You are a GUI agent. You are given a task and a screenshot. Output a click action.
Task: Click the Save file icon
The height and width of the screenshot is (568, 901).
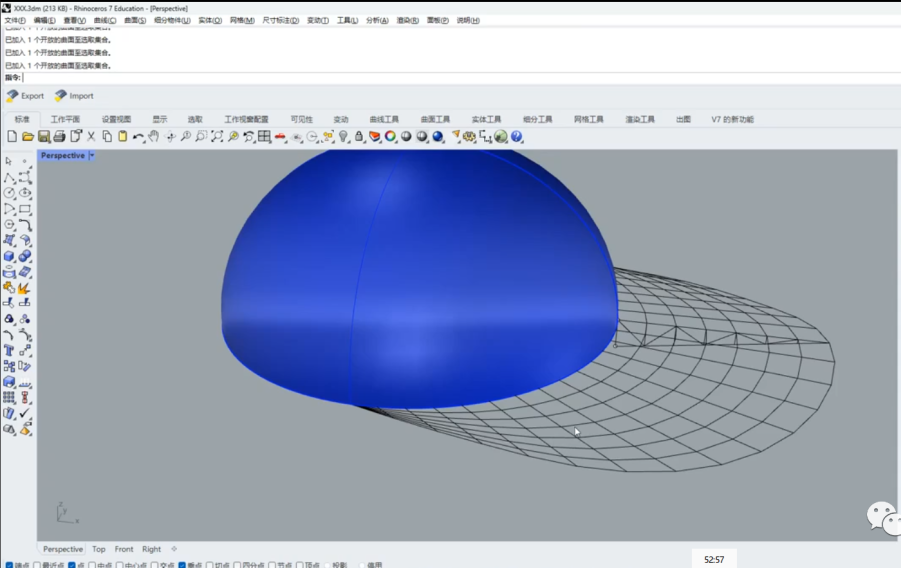pyautogui.click(x=44, y=137)
